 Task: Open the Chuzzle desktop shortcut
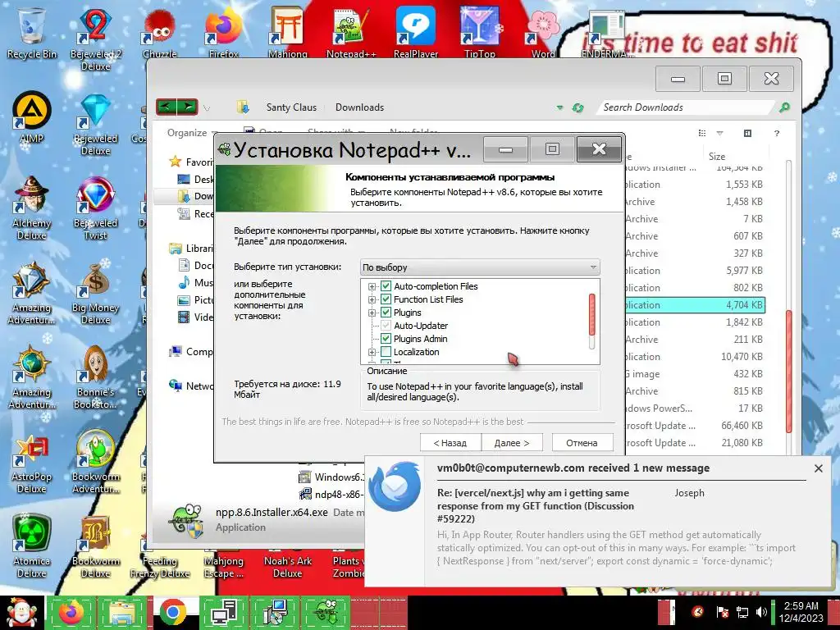tap(160, 32)
